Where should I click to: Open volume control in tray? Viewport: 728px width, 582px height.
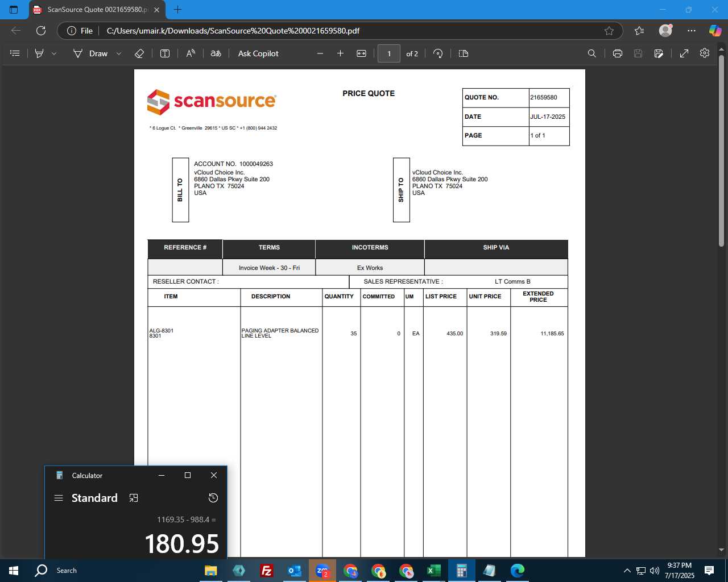point(655,571)
